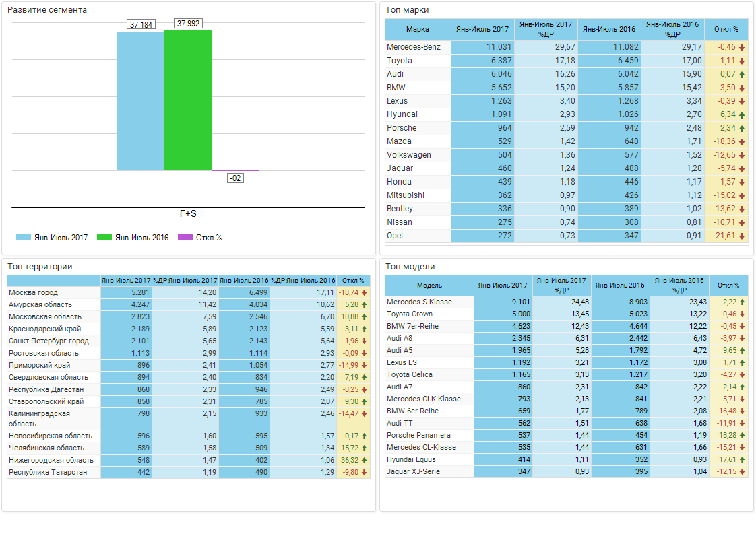Click the green up arrow for Нижегородская область
The height and width of the screenshot is (534, 756).
365,461
